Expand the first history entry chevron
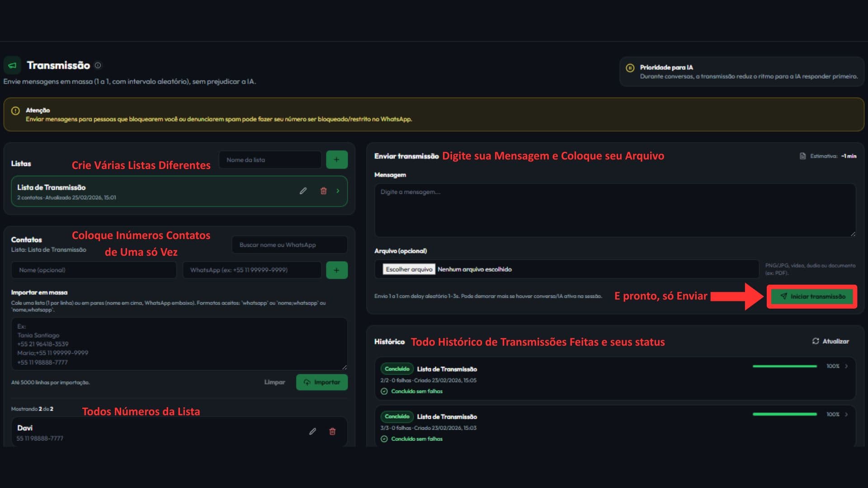Screen dimensions: 868x488 pyautogui.click(x=846, y=366)
